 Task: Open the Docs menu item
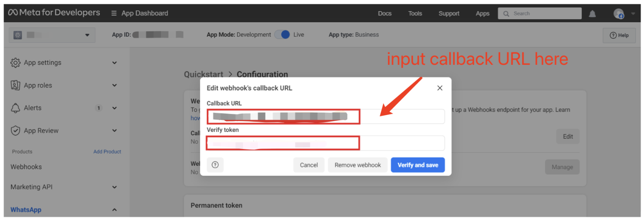385,13
